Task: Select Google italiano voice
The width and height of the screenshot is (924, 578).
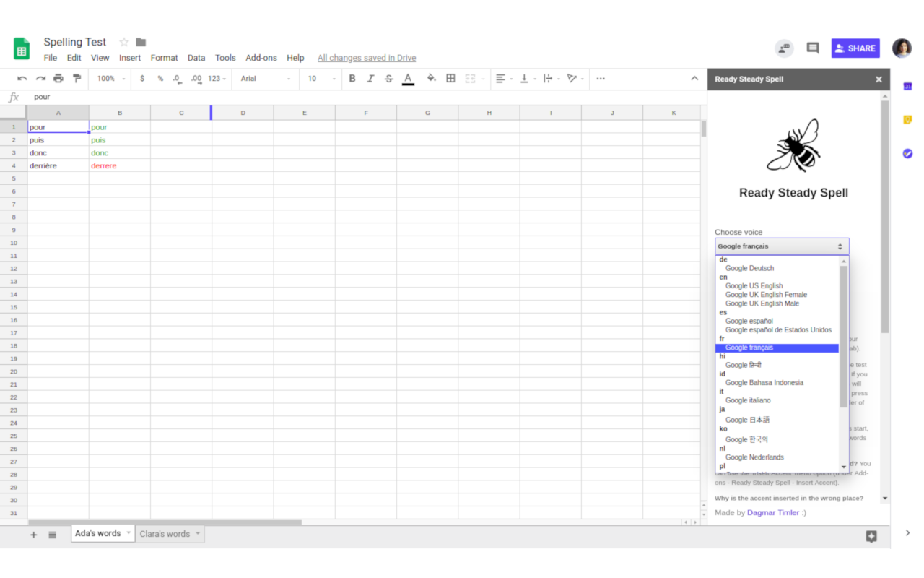Action: tap(748, 400)
